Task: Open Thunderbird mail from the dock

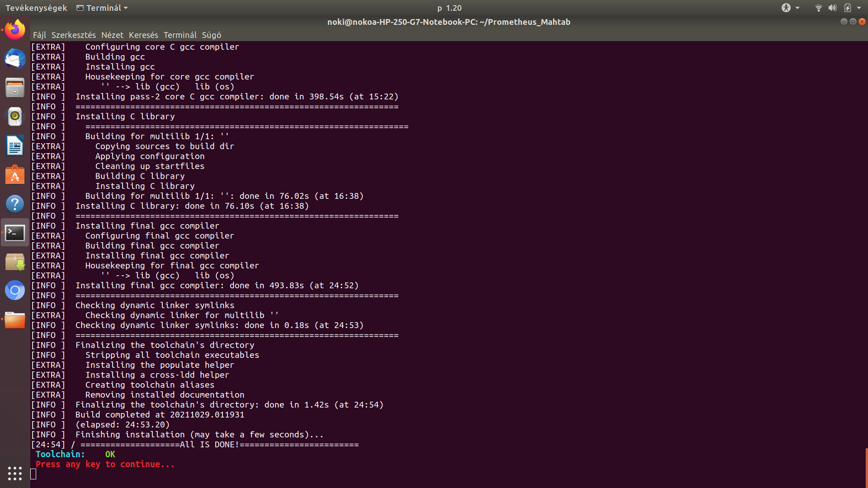Action: pos(15,59)
